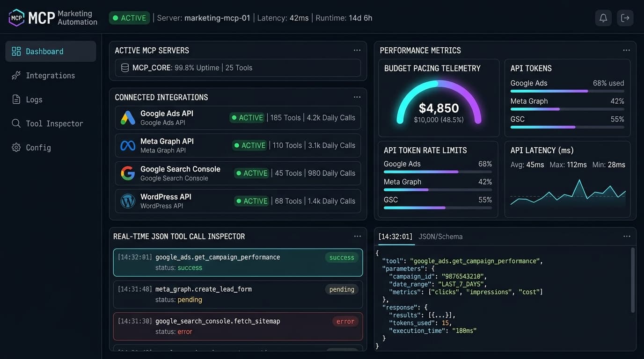
Task: Select the meta_graph.create_lead_form call entry
Action: point(238,294)
